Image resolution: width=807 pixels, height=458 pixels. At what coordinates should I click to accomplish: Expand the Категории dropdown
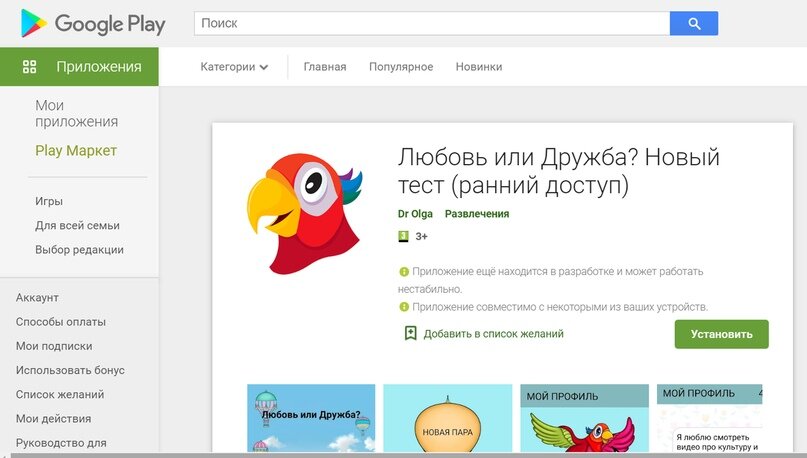click(234, 67)
